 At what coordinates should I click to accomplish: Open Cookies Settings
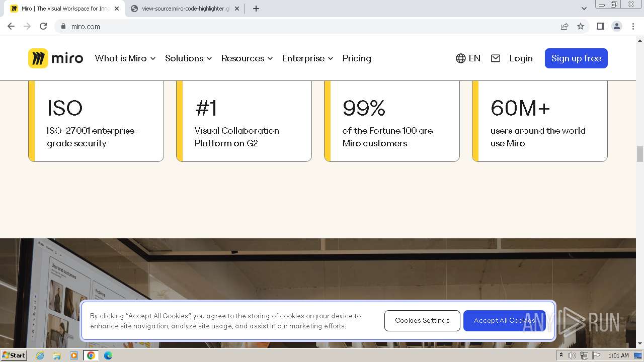(x=422, y=321)
